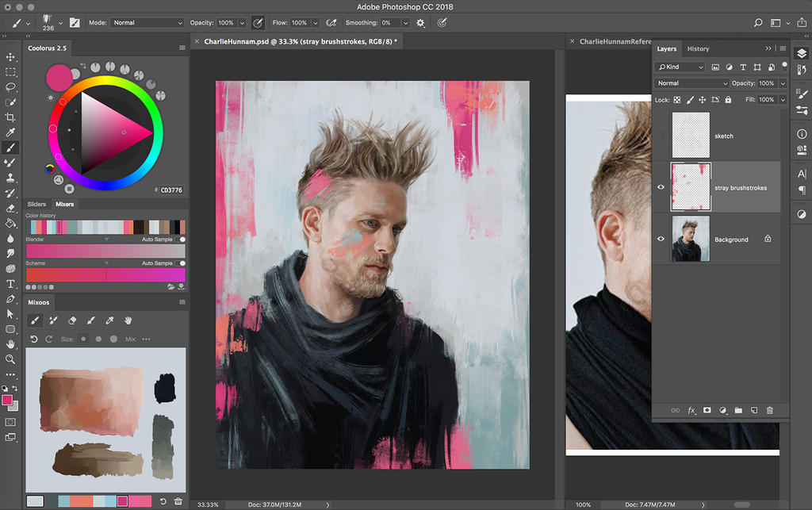Switch to the History tab
The image size is (812, 510).
pyautogui.click(x=698, y=49)
